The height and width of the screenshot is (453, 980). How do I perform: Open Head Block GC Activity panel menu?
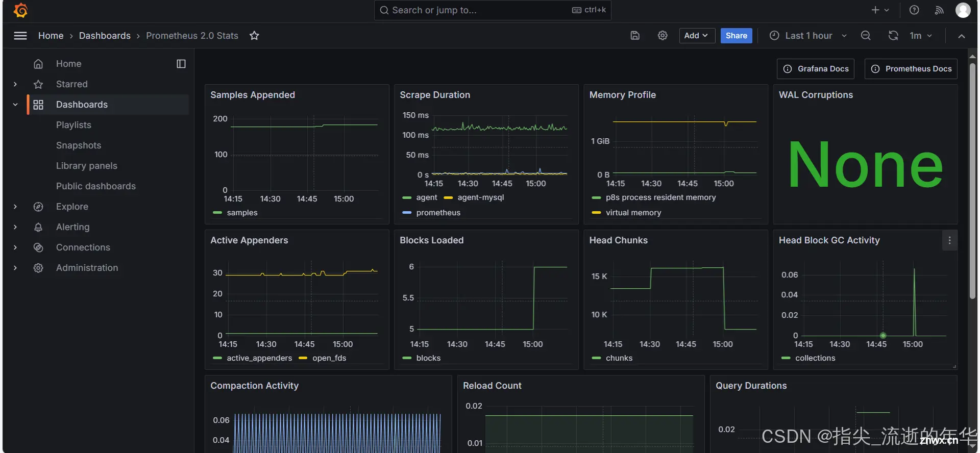coord(949,240)
